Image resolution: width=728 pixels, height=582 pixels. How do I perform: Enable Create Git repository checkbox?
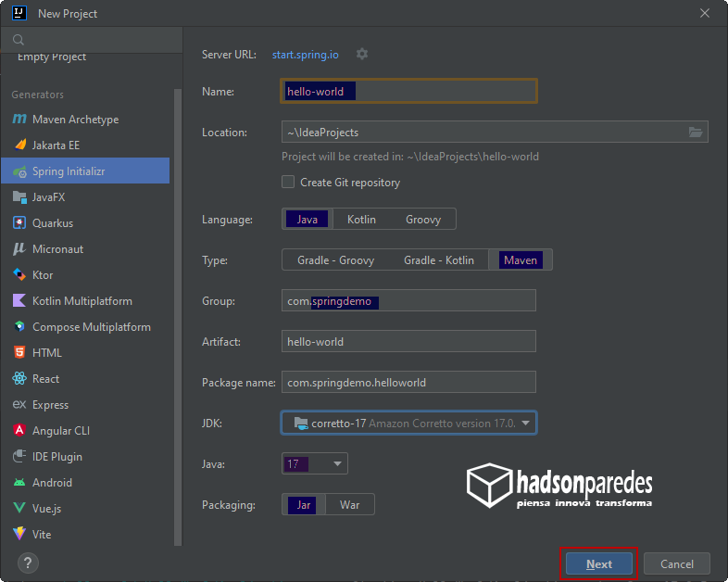288,182
